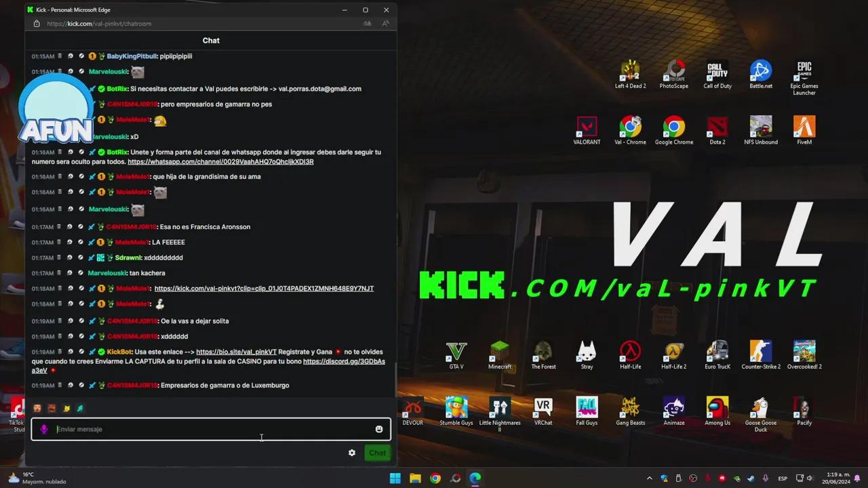Switch to Microsoft Edge in taskbar
The width and height of the screenshot is (868, 488).
tap(475, 478)
